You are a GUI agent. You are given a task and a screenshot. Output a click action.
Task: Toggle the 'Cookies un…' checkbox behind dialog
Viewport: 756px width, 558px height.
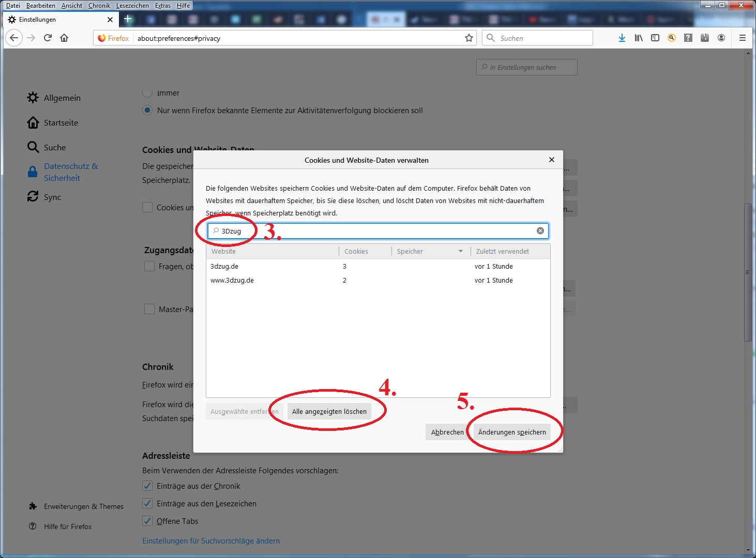pyautogui.click(x=147, y=207)
